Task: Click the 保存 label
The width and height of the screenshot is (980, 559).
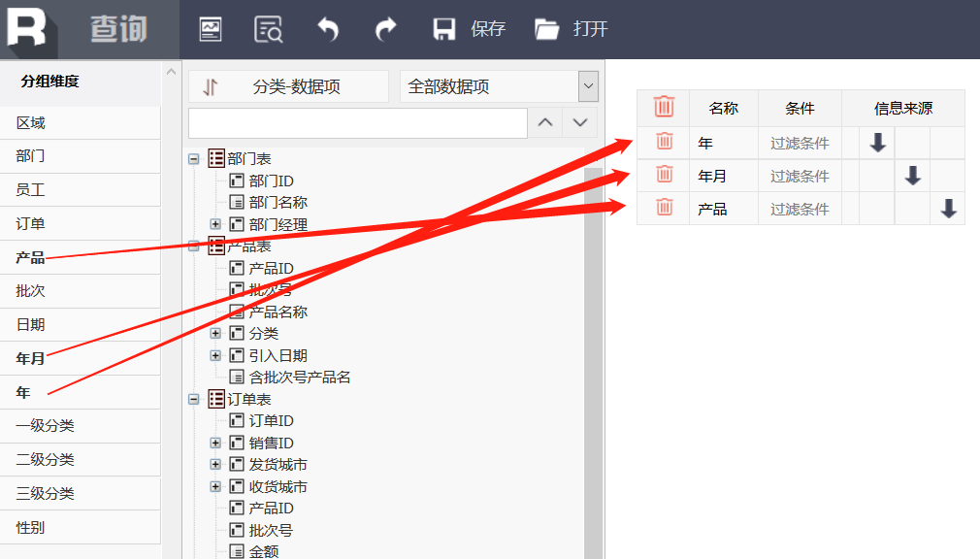Action: click(488, 29)
